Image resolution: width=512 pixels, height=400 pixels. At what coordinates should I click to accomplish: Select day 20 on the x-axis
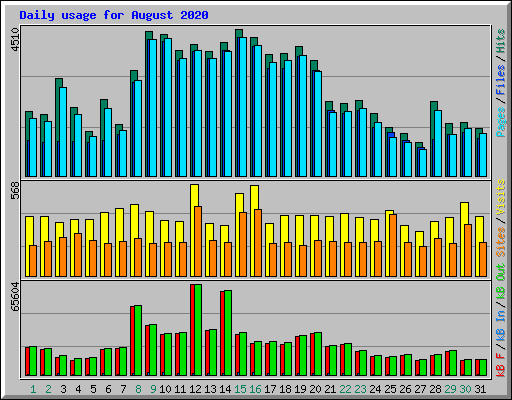click(x=315, y=389)
